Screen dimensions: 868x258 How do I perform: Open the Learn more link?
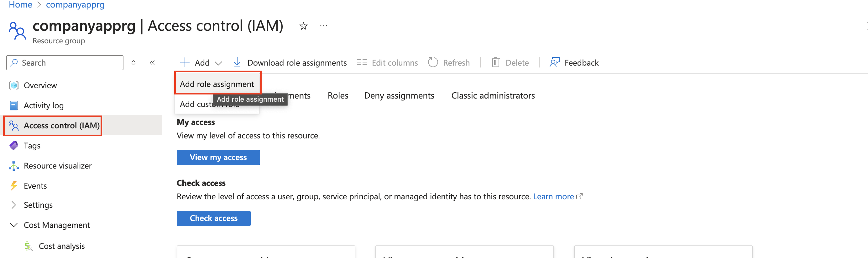pos(553,196)
